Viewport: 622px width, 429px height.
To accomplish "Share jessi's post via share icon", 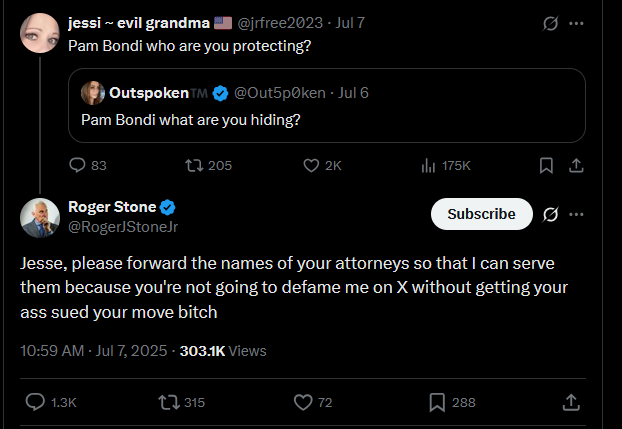I will tap(576, 165).
